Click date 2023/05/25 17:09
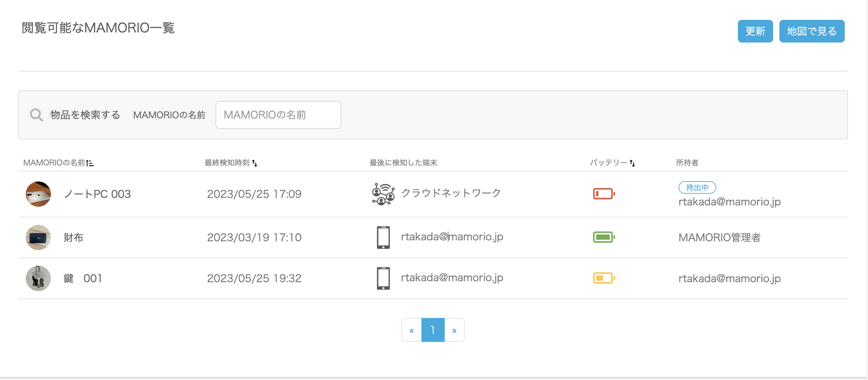Screen dimensions: 868x380 pos(254,194)
